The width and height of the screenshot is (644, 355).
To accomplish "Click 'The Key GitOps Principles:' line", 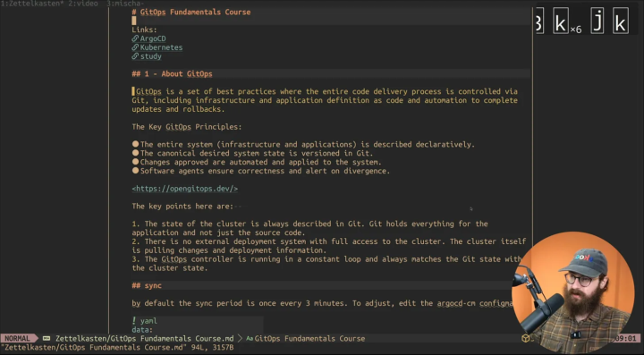I will click(187, 127).
